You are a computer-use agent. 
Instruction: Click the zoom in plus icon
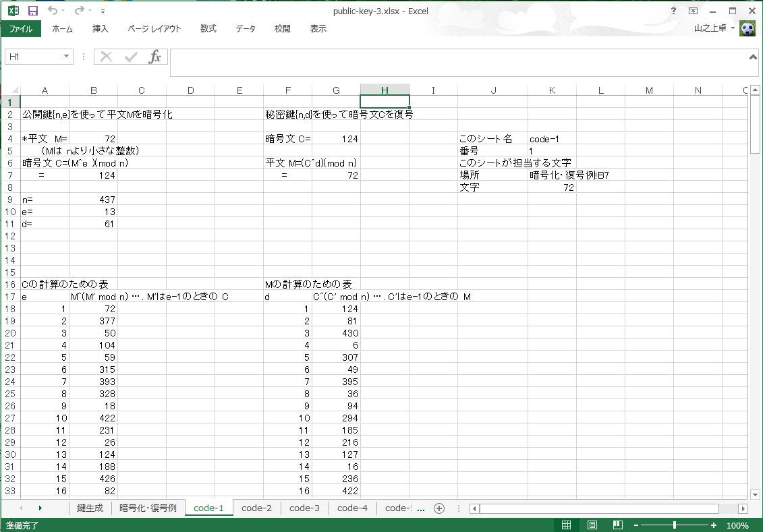714,525
